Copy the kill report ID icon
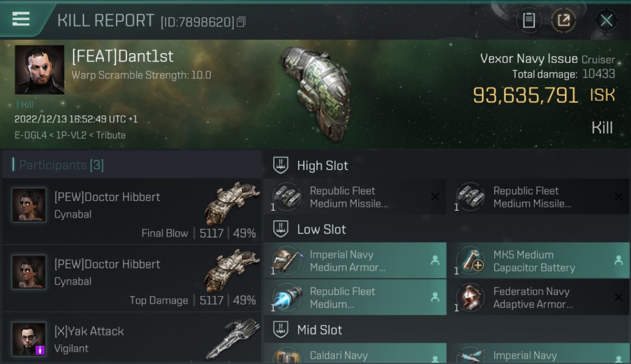Viewport: 631px width, 364px height. tap(241, 22)
